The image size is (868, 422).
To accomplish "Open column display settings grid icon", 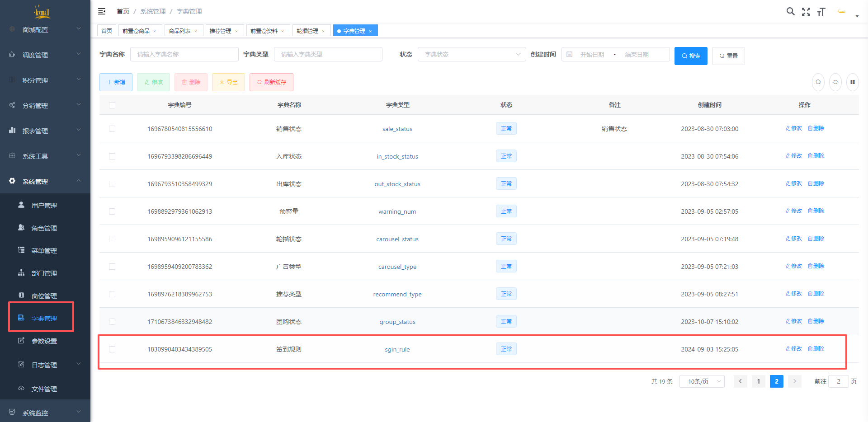I will (x=852, y=82).
